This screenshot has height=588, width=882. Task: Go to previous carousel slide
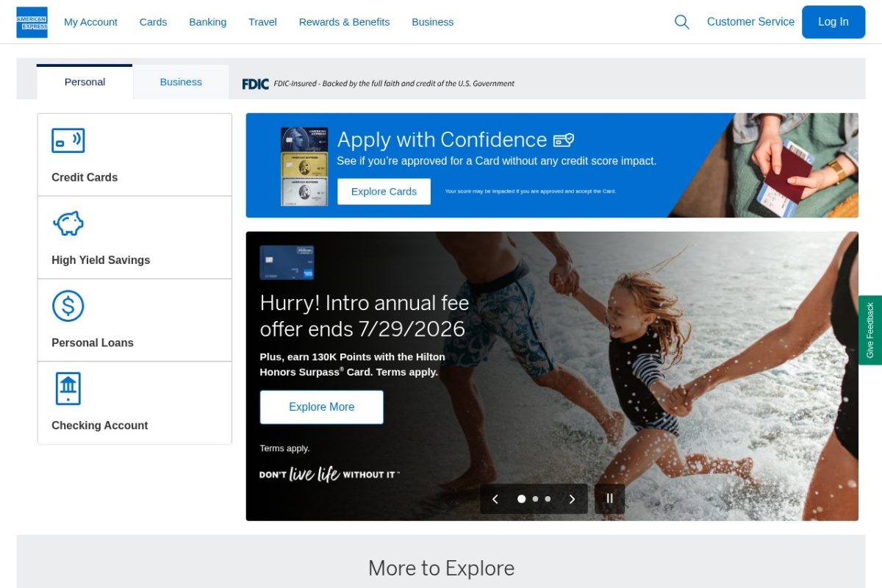[495, 499]
